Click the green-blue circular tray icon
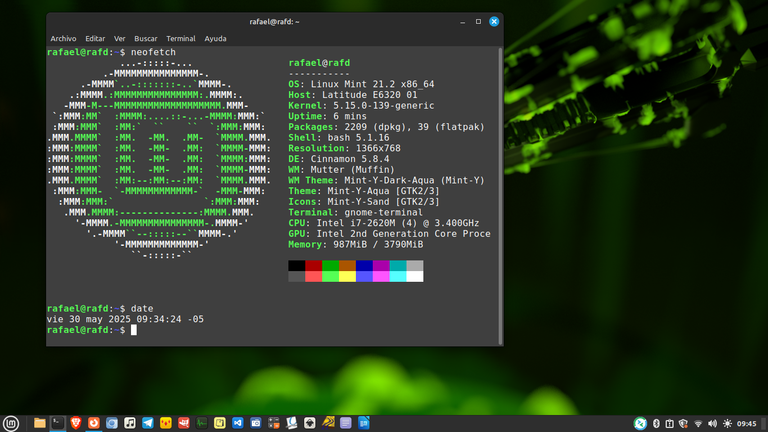Viewport: 768px width, 432px height. (640, 423)
